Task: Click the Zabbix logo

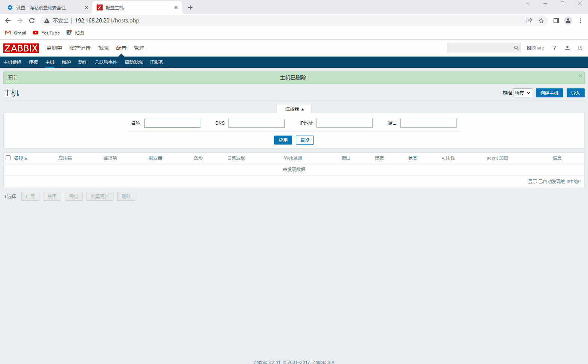Action: [21, 48]
